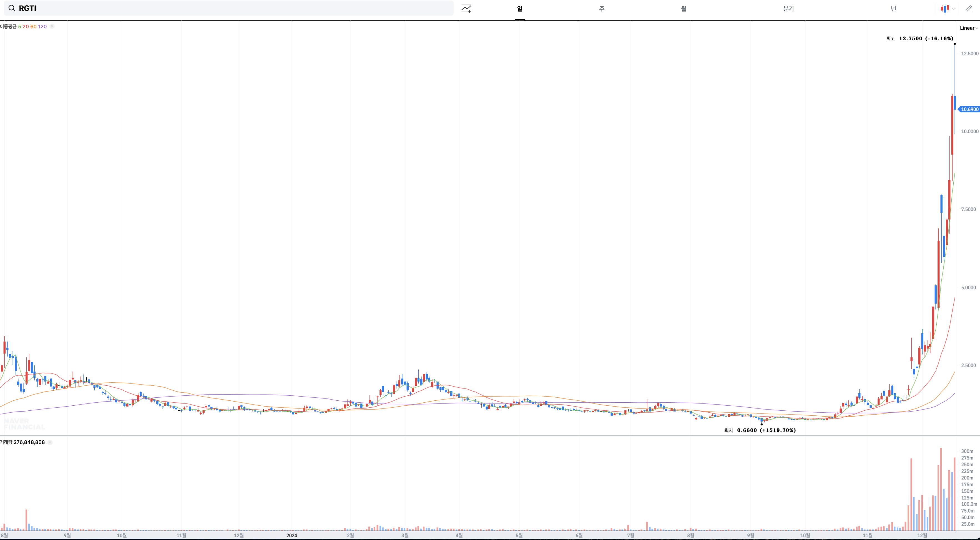Click the RGTI search input field
This screenshot has height=540, width=980.
pos(228,8)
